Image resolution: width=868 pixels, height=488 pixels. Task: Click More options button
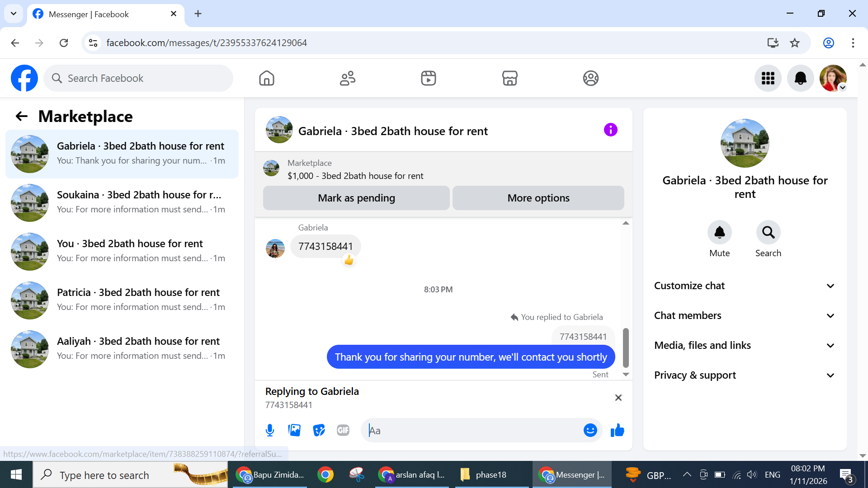pyautogui.click(x=538, y=198)
